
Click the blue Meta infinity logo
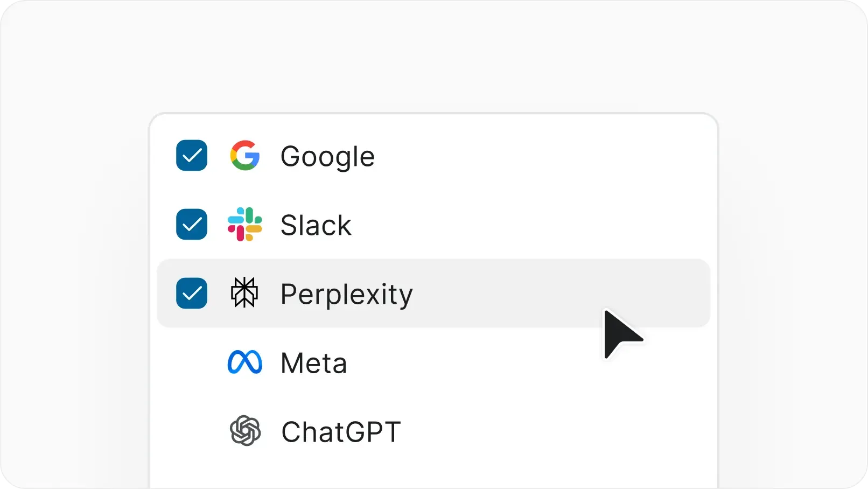coord(245,362)
